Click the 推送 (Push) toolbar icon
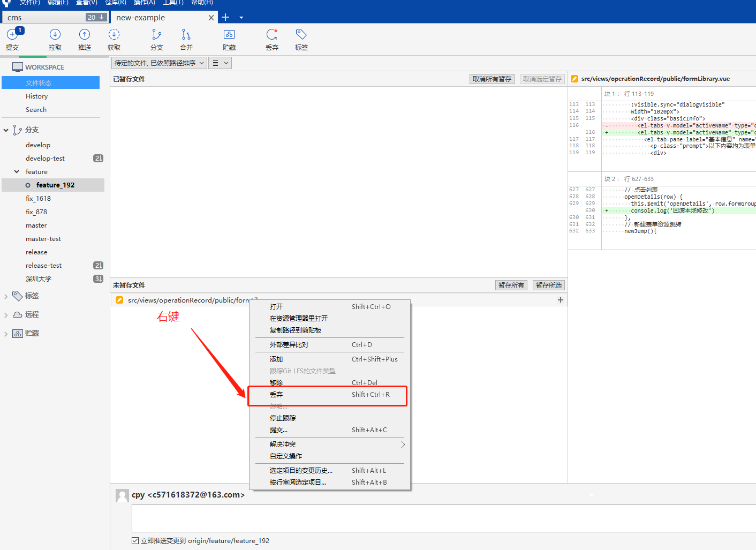The height and width of the screenshot is (550, 756). (x=85, y=39)
